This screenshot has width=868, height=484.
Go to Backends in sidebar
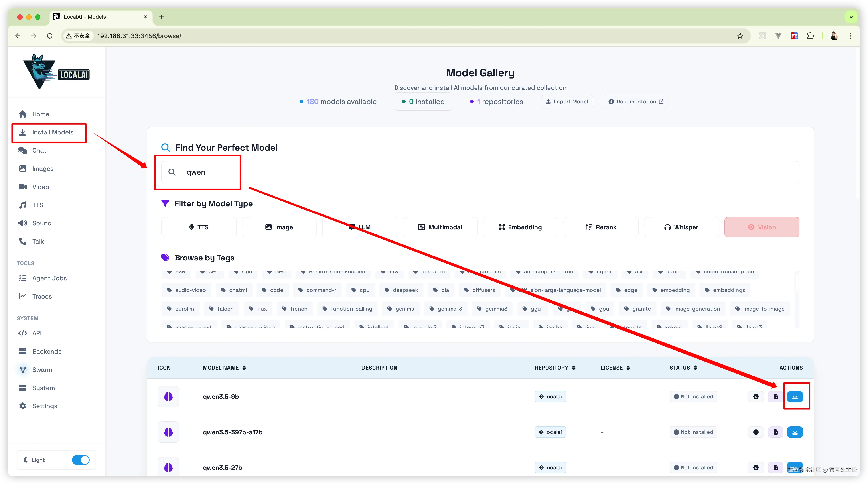[x=47, y=351]
